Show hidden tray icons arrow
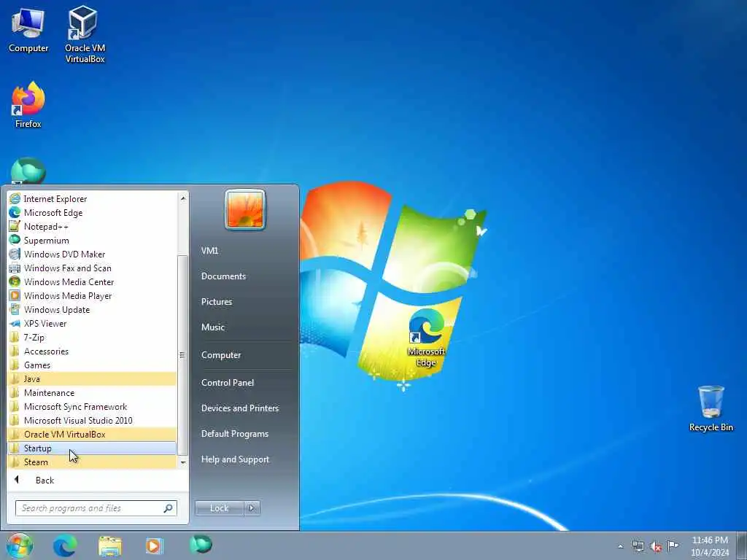Viewport: 747px width, 560px height. (x=620, y=546)
